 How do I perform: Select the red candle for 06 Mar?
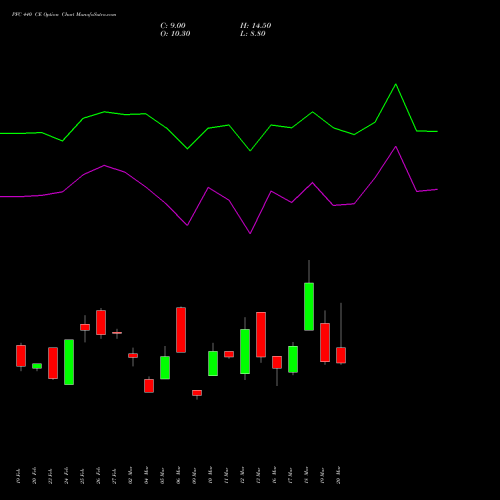coord(181,330)
